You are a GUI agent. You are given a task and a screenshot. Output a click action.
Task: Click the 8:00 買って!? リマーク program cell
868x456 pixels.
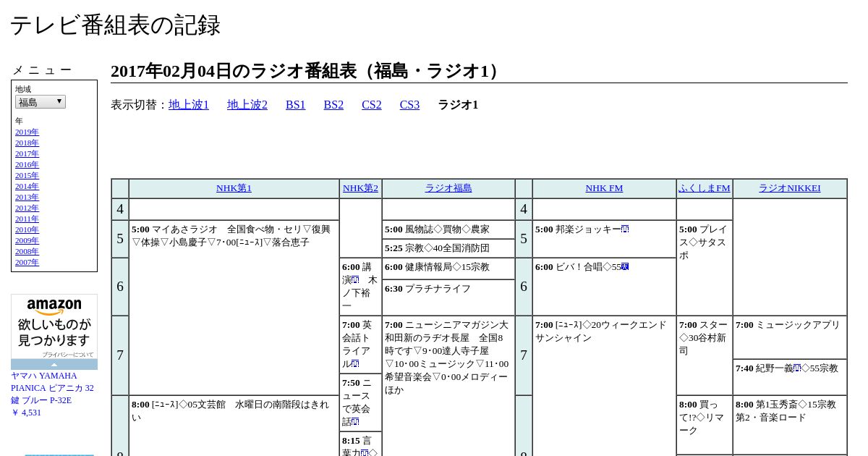(705, 425)
